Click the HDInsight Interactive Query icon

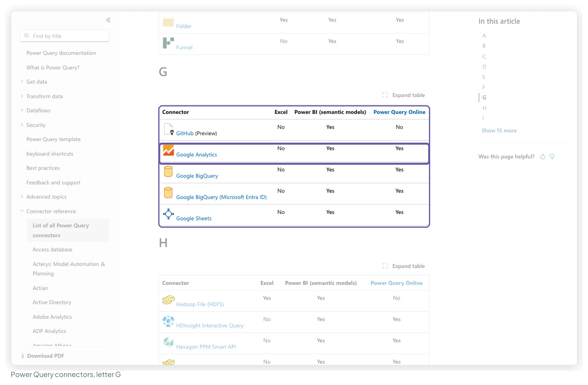[168, 321]
